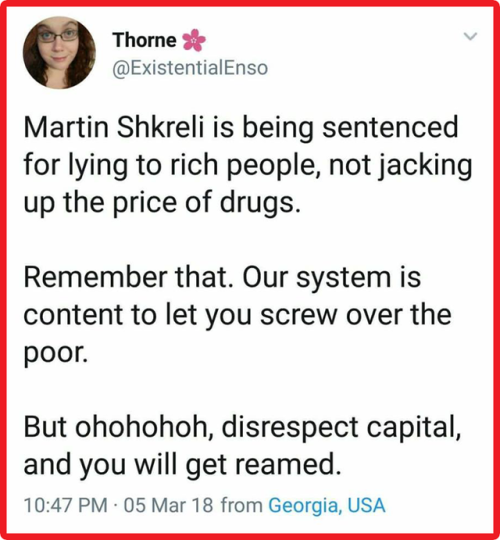Click the phrase 'disrespect capital,'
500x540 pixels.
(x=341, y=427)
